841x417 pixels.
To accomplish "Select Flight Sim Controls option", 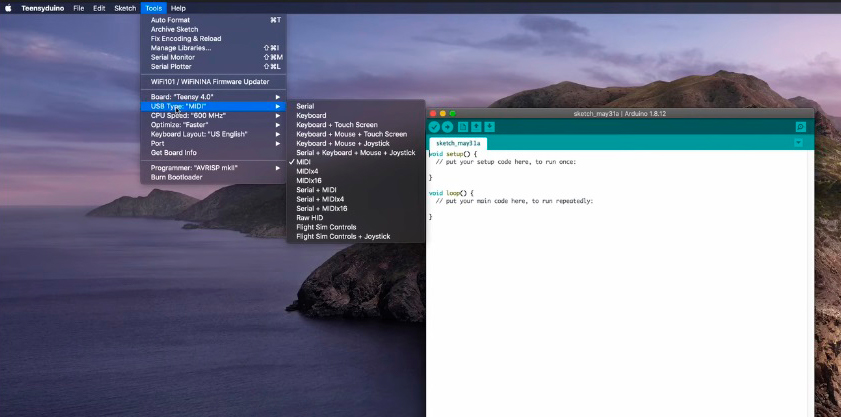I will (356, 227).
